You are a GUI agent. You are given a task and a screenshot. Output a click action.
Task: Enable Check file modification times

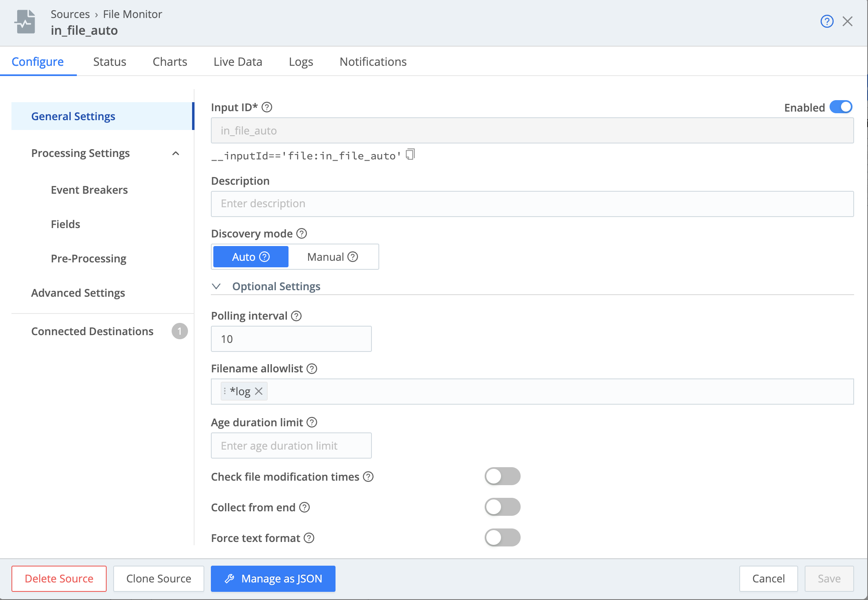(502, 476)
